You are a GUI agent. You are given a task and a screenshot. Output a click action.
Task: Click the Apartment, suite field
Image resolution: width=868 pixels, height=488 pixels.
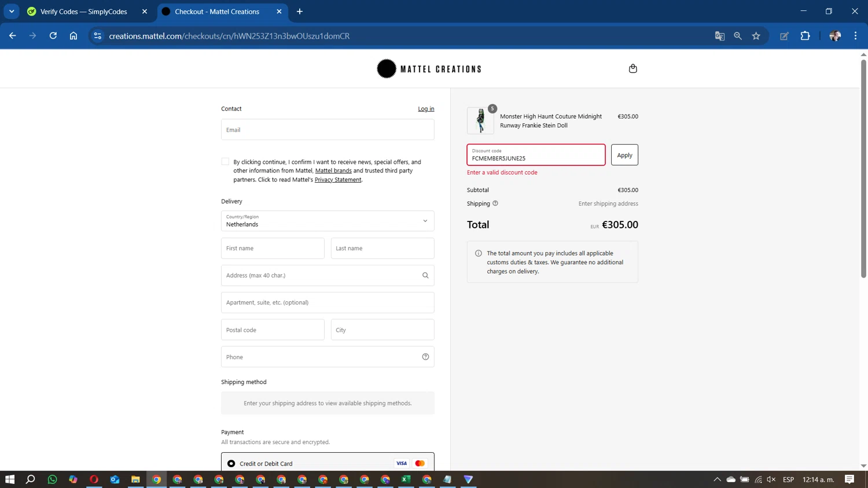[328, 302]
